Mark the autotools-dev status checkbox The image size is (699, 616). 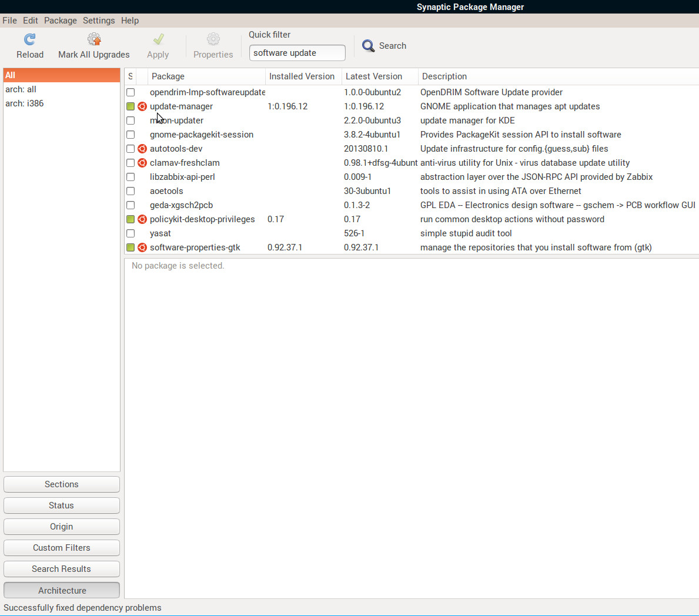tap(131, 149)
